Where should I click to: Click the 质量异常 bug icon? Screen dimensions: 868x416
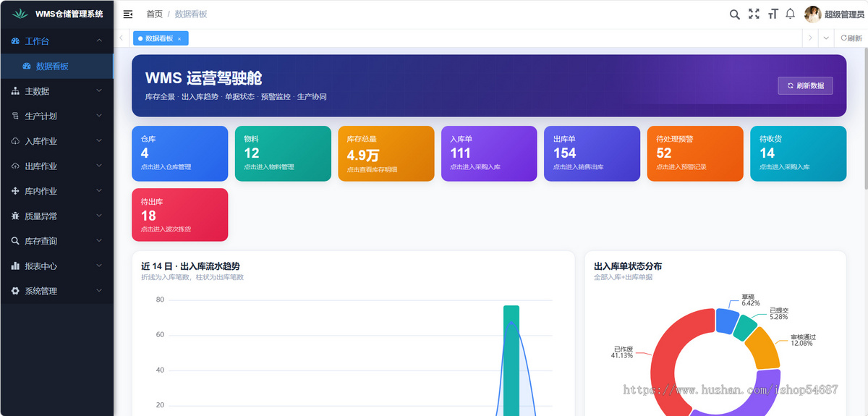pos(15,216)
